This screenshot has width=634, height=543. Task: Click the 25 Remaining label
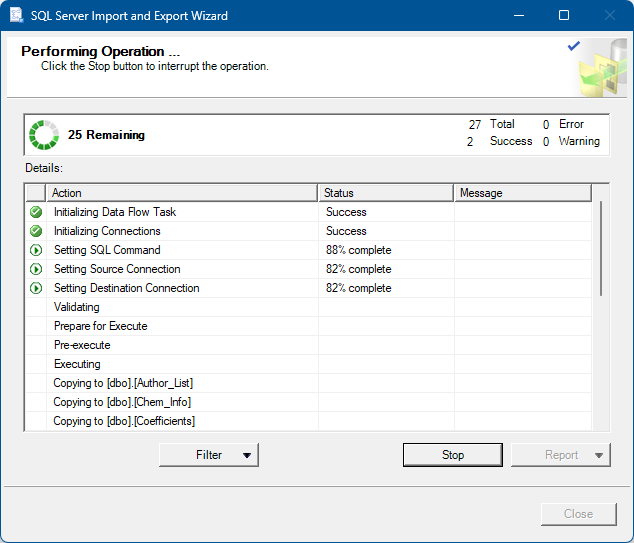point(106,135)
